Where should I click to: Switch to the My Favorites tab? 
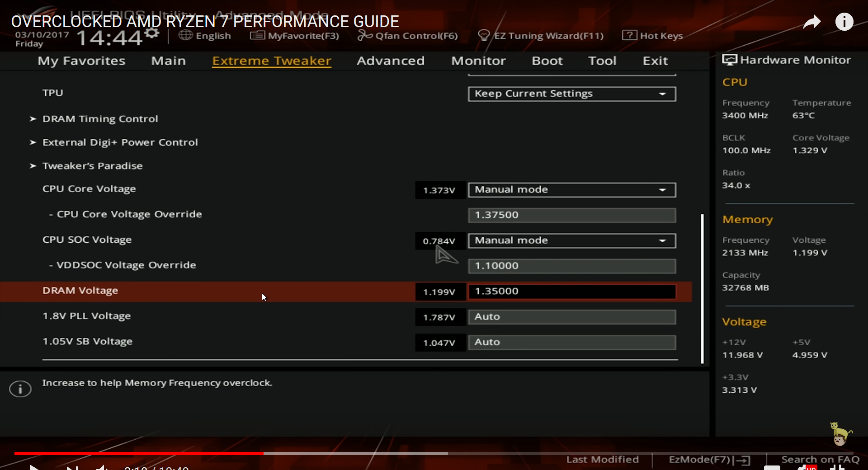(x=81, y=61)
